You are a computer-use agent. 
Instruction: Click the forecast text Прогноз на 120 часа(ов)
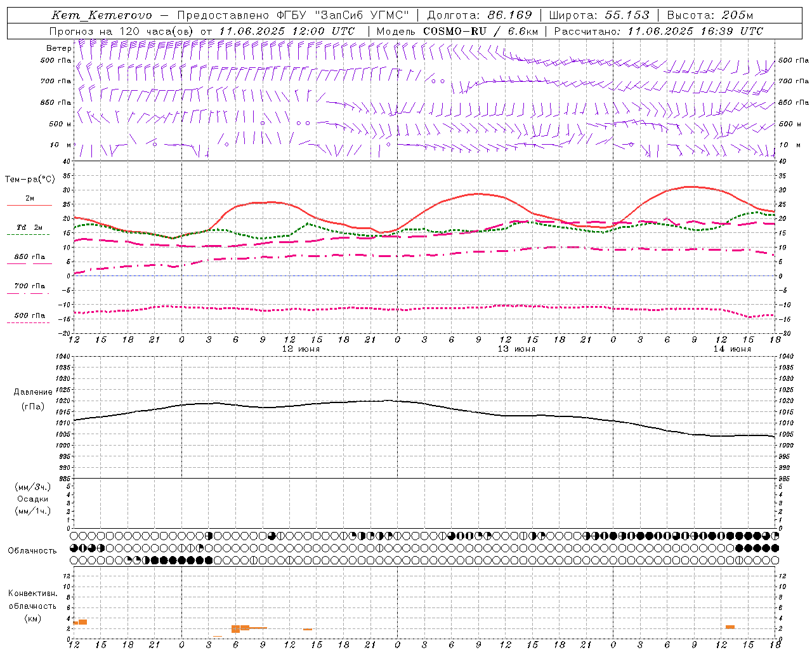(122, 31)
